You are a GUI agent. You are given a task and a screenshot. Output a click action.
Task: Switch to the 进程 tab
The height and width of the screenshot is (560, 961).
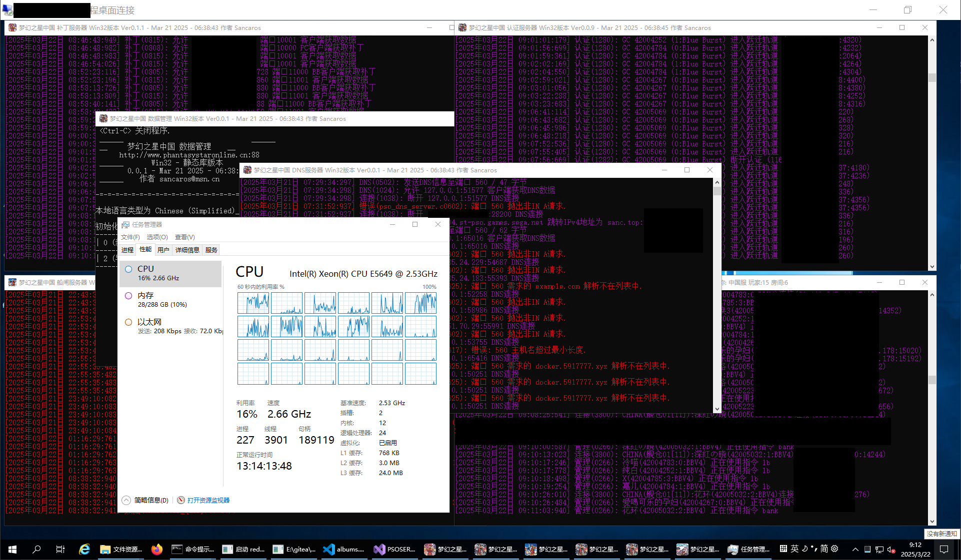coord(127,250)
